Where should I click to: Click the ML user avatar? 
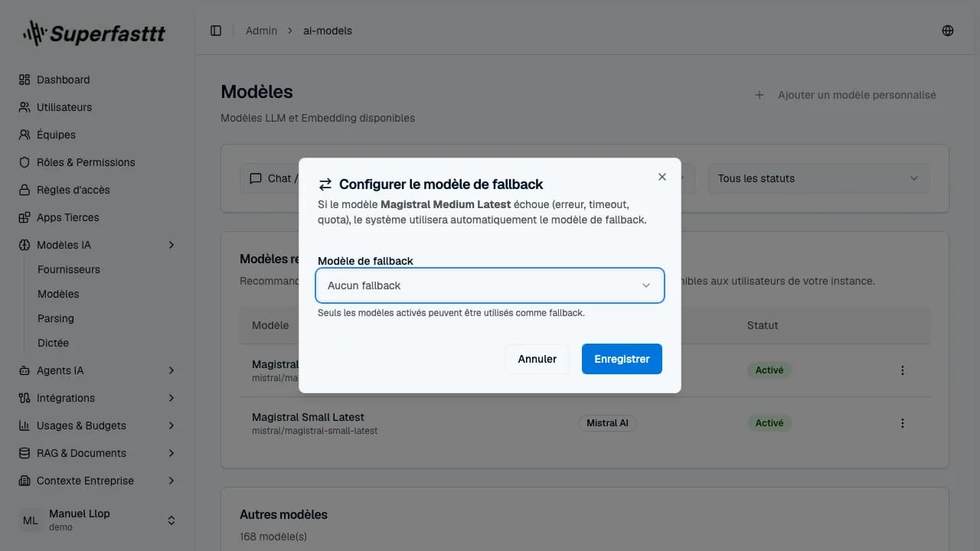(31, 520)
